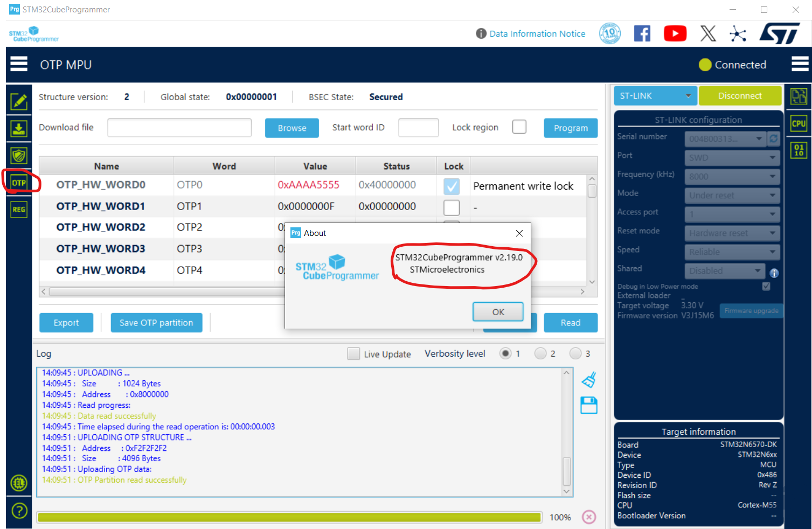Viewport: 812px width, 529px height.
Task: Click the OTP table horizontal scrollbar
Action: [313, 291]
